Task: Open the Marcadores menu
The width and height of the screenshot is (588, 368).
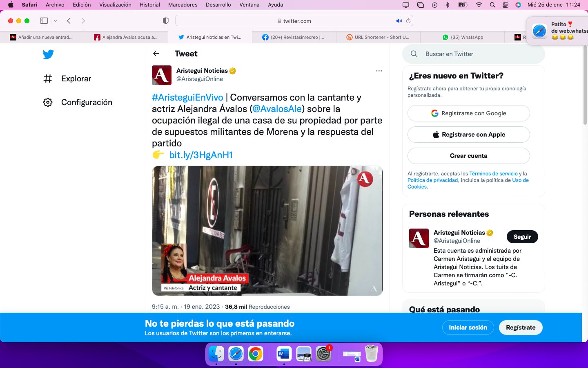Action: coord(183,5)
